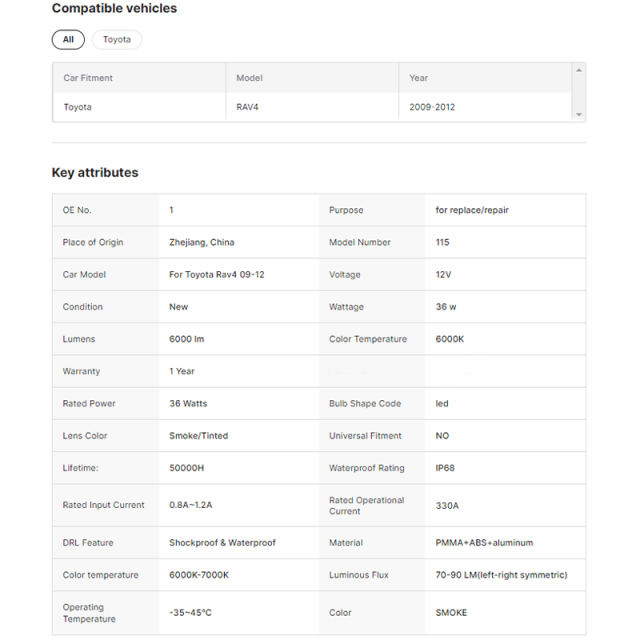This screenshot has height=640, width=640.
Task: Click the PMMA+ABS+aluminum material value
Action: click(x=484, y=543)
